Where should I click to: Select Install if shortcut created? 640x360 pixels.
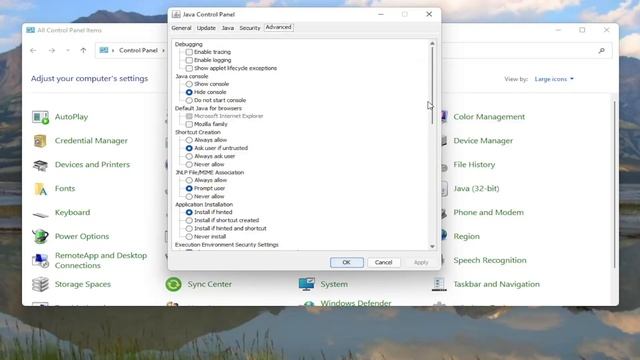189,220
